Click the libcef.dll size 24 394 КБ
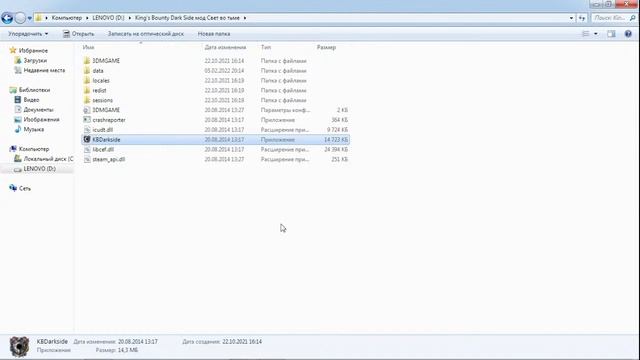 pyautogui.click(x=336, y=149)
